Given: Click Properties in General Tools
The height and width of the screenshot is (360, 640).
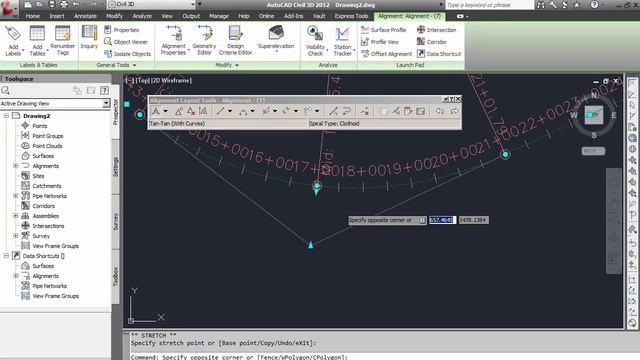Looking at the screenshot, I should (122, 30).
